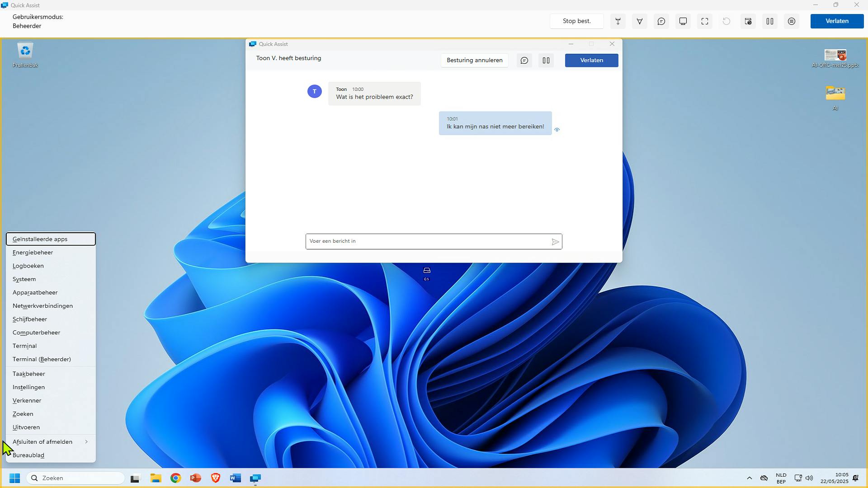Viewport: 868px width, 488px height.
Task: Pause the session from top toolbar
Action: [770, 21]
